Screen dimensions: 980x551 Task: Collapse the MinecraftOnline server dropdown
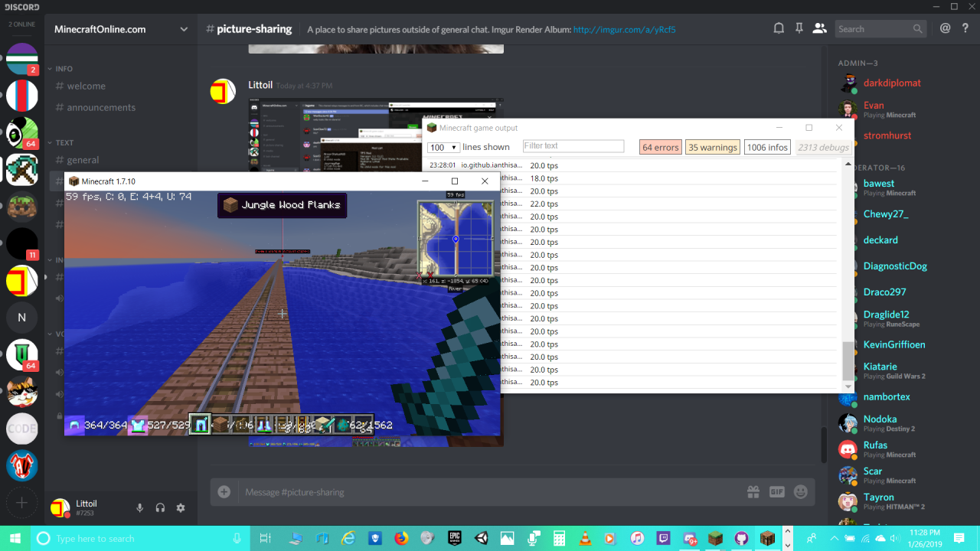tap(182, 29)
